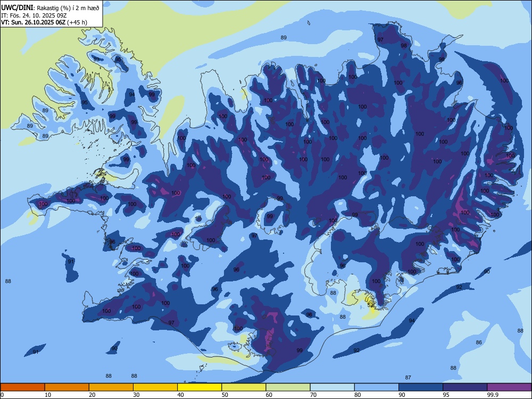Select the dark blue 90–95 legend swatch
Image resolution: width=532 pixels, height=399 pixels.
[421, 387]
